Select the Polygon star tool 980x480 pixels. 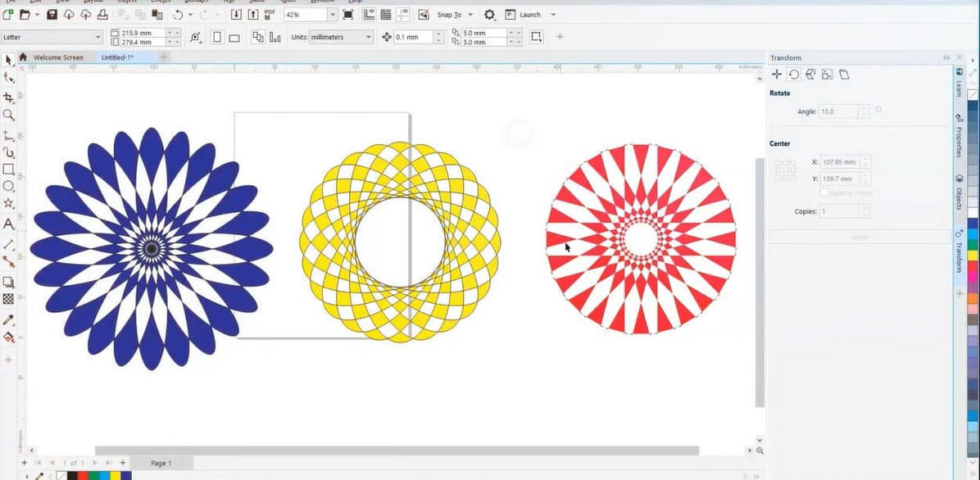click(x=8, y=203)
